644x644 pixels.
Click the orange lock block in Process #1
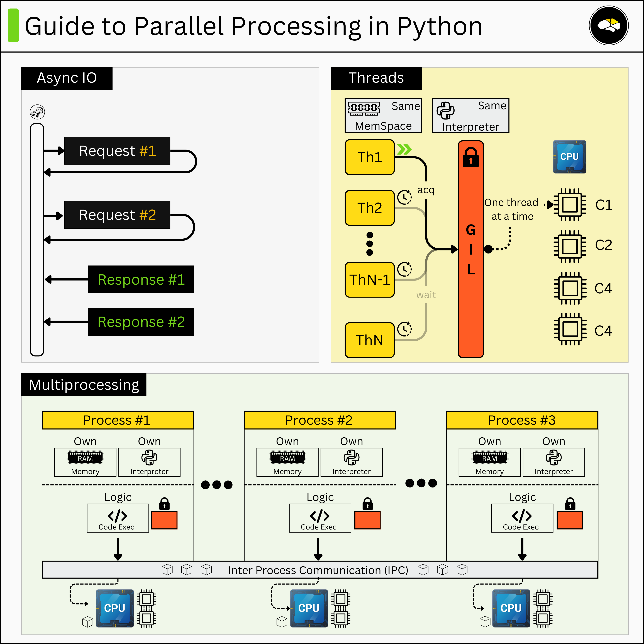164,520
